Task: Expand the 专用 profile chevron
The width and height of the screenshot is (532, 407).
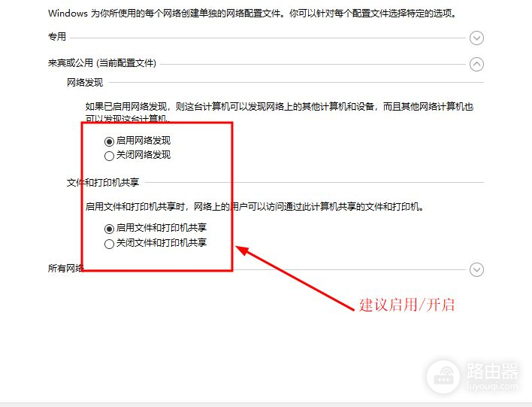Action: pyautogui.click(x=476, y=38)
